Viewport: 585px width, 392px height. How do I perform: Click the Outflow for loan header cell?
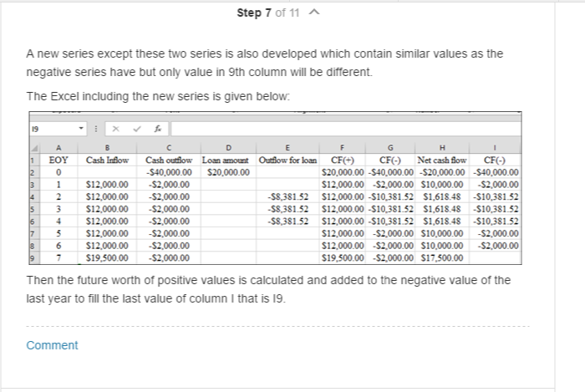click(287, 160)
